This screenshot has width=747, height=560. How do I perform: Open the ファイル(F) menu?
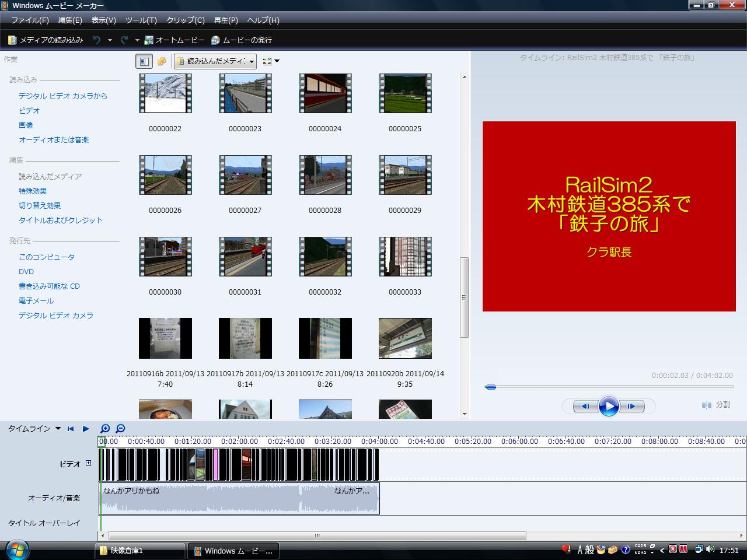(30, 20)
